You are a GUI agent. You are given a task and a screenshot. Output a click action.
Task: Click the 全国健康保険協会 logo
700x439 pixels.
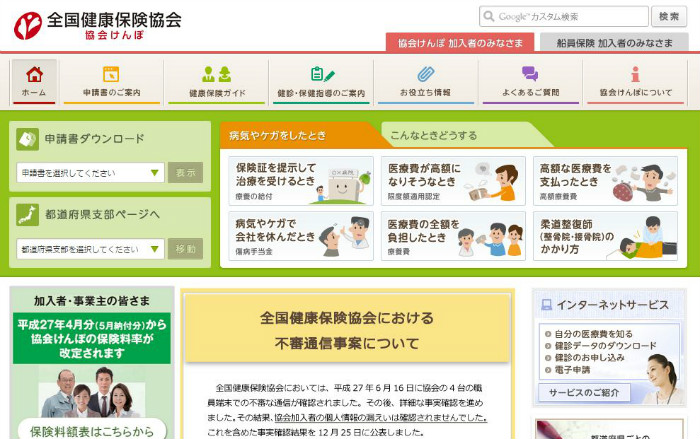(x=97, y=25)
